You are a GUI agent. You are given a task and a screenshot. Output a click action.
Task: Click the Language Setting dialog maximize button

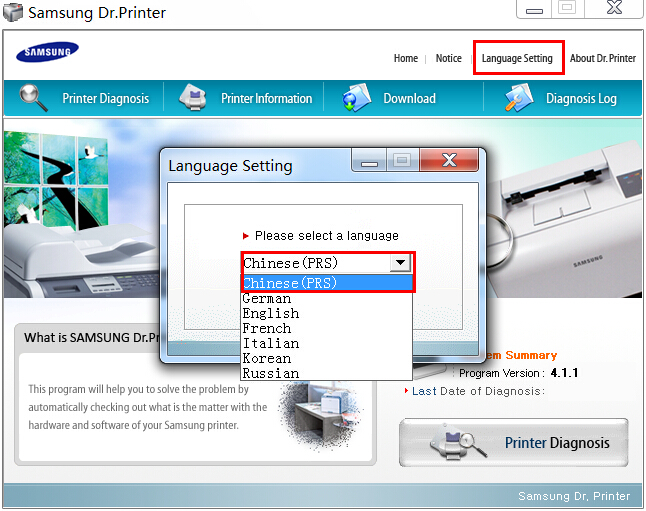click(402, 160)
